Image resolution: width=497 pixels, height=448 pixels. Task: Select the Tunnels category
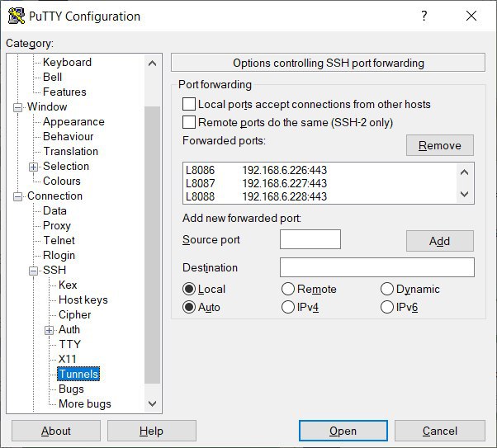pos(78,375)
